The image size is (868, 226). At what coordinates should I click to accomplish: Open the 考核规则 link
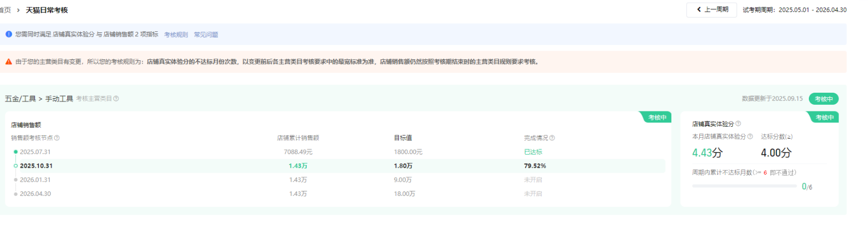[x=176, y=35]
